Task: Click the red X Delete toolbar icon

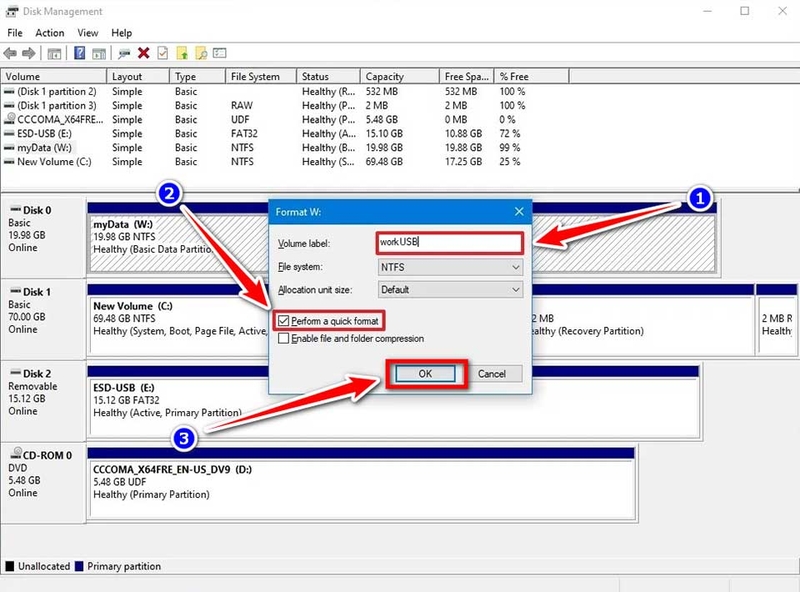Action: point(144,53)
